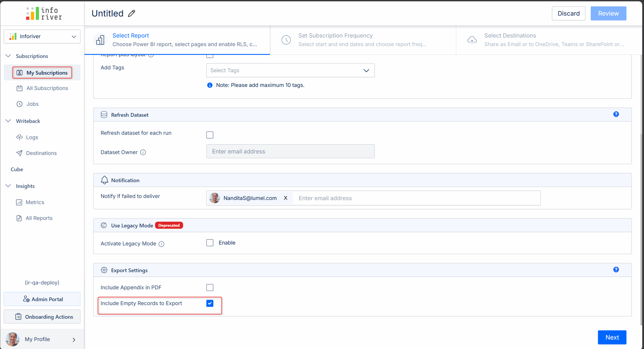
Task: Click the Dataset Owner info icon
Action: 143,152
